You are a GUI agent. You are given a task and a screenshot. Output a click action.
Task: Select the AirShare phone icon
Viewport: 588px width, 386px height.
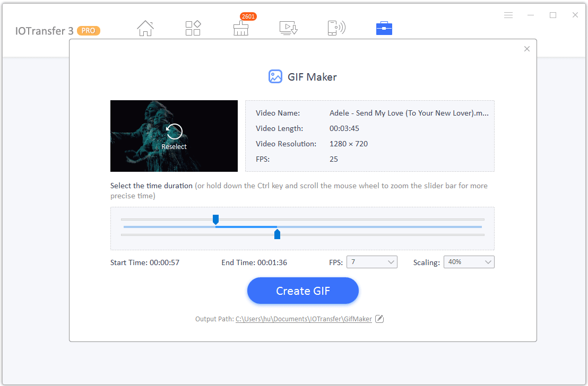[336, 28]
